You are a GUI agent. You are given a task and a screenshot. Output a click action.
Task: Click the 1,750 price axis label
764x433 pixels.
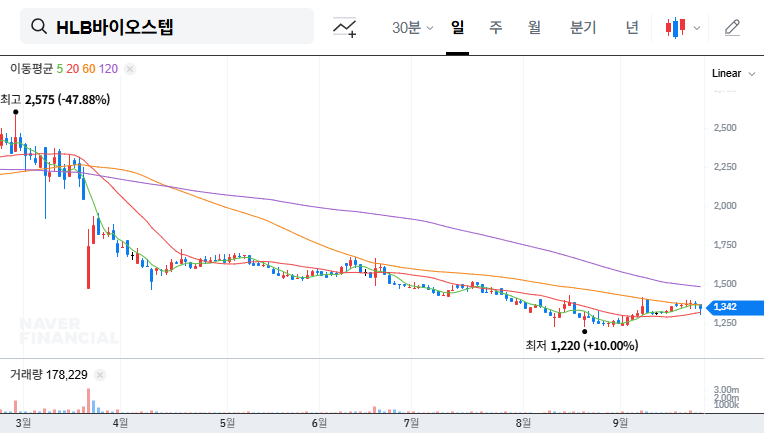pos(725,245)
